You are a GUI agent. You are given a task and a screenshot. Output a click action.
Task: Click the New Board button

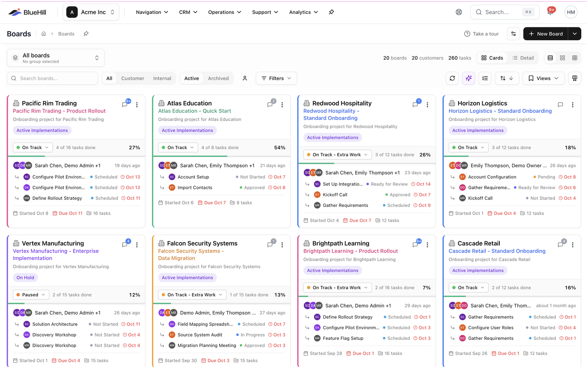pyautogui.click(x=546, y=34)
